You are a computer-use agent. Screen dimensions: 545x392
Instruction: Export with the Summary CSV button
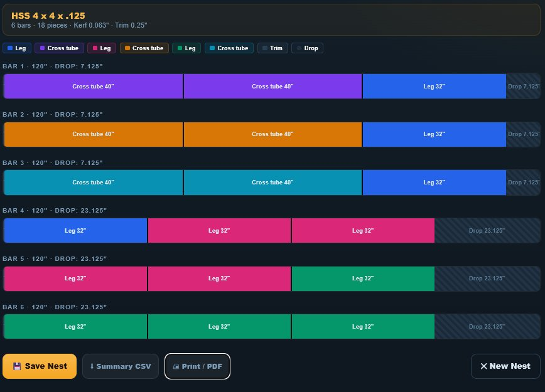click(120, 366)
